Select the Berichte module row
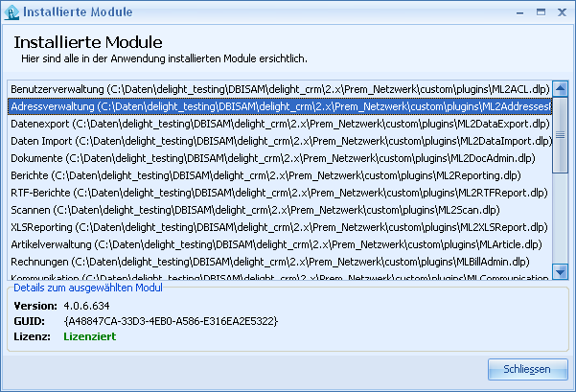 tap(280, 175)
